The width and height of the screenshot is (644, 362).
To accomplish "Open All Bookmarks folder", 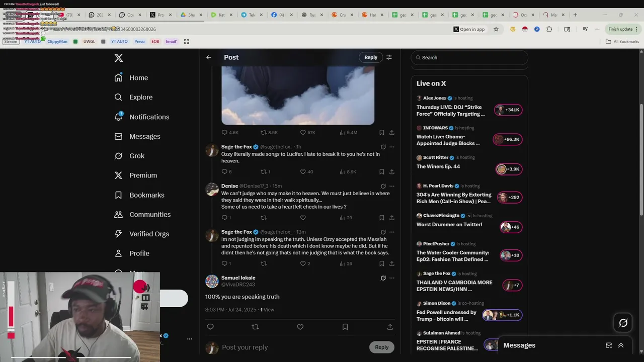I will click(x=622, y=41).
